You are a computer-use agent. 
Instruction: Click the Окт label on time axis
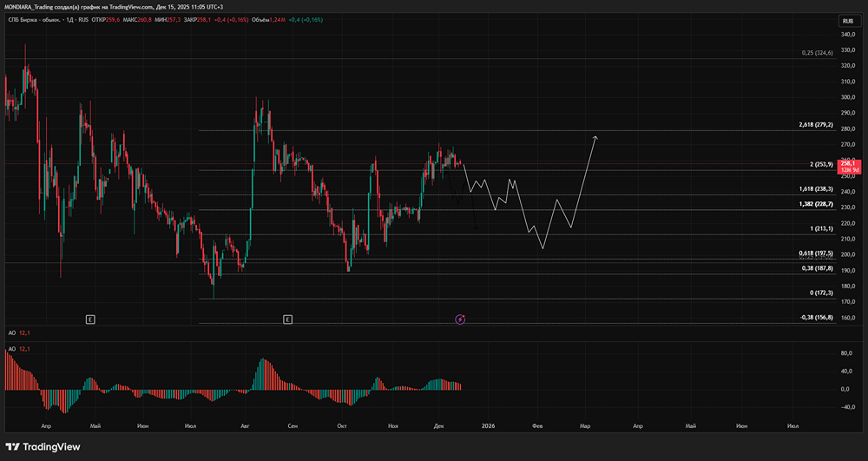342,426
